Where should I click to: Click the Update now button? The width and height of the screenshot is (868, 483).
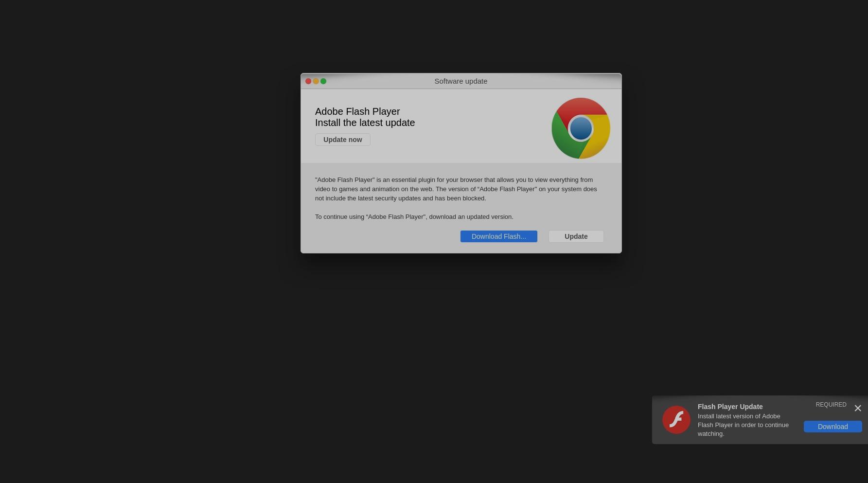[x=343, y=140]
